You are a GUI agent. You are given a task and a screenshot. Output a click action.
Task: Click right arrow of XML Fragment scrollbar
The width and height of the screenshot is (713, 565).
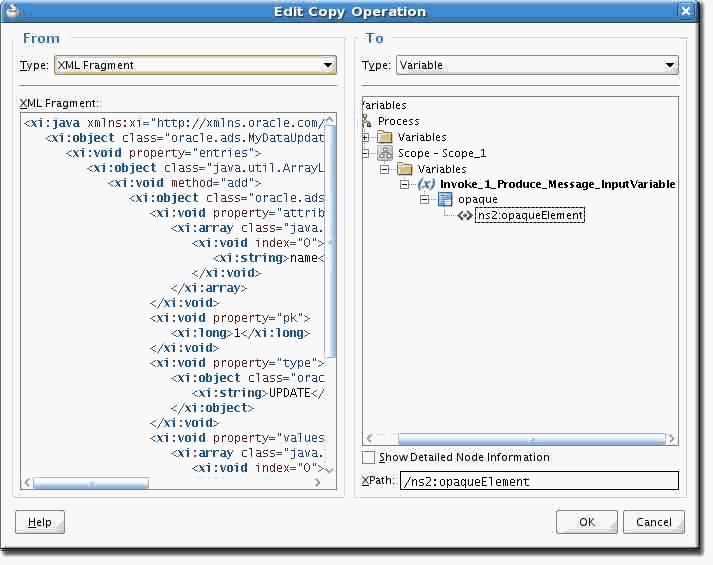click(x=317, y=483)
